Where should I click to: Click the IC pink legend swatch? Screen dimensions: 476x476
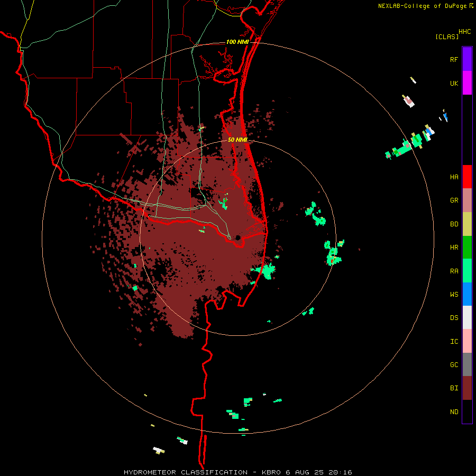pos(467,341)
